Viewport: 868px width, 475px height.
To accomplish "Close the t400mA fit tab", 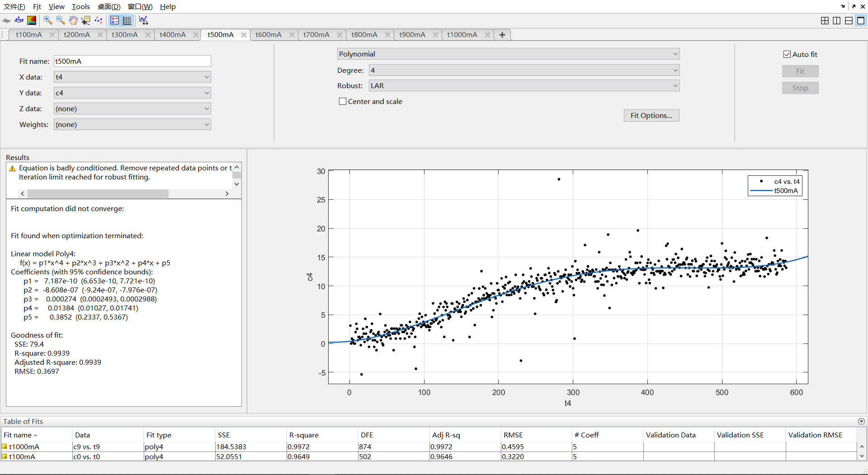I will [x=196, y=35].
